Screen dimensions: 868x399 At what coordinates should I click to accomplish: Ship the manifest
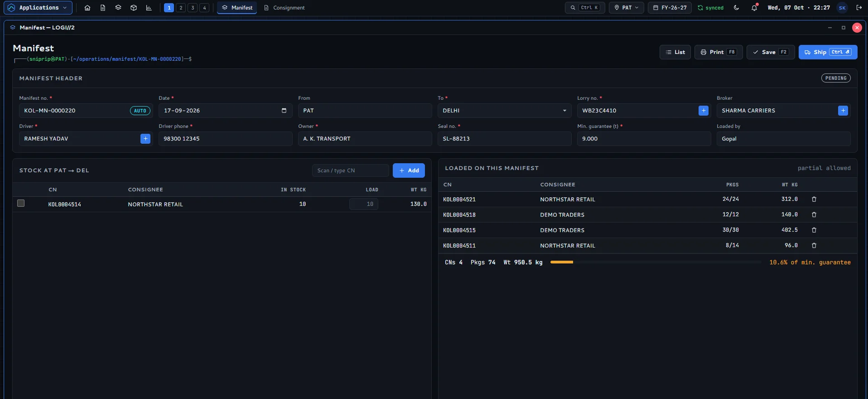[828, 52]
